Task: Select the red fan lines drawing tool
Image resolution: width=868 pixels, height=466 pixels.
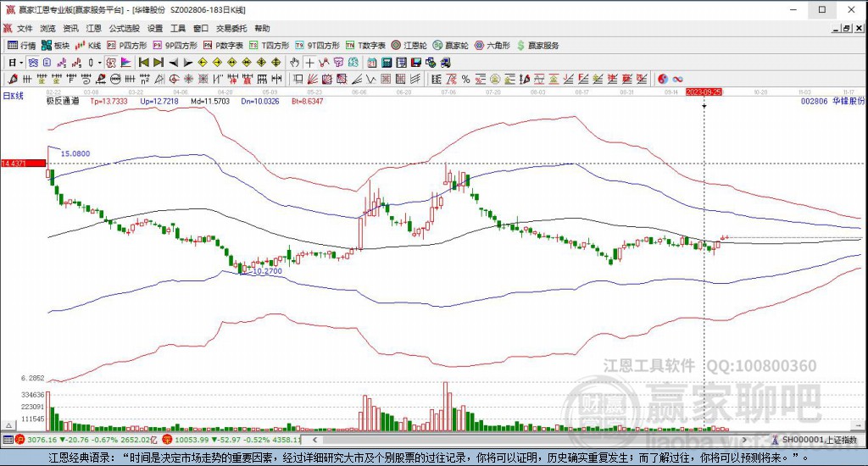Action: [x=312, y=80]
